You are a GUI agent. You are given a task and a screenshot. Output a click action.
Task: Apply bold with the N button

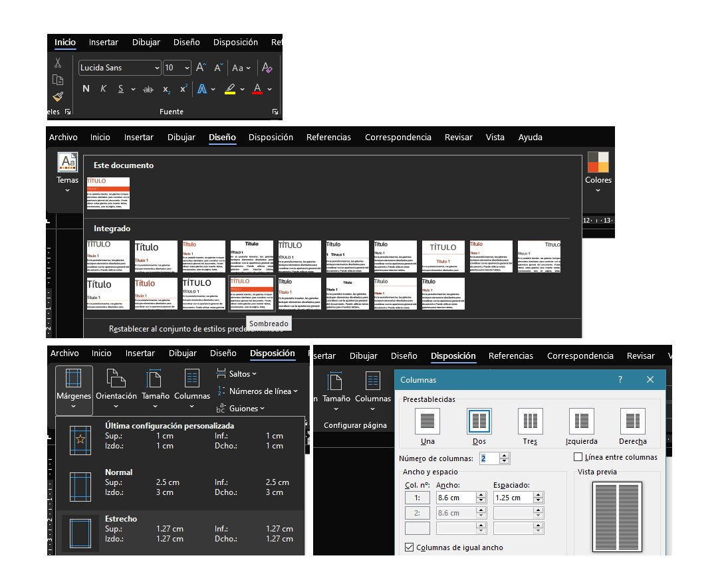tap(86, 88)
